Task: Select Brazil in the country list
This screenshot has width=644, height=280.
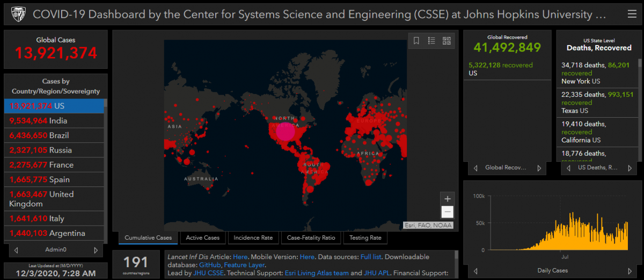Action: pyautogui.click(x=54, y=135)
